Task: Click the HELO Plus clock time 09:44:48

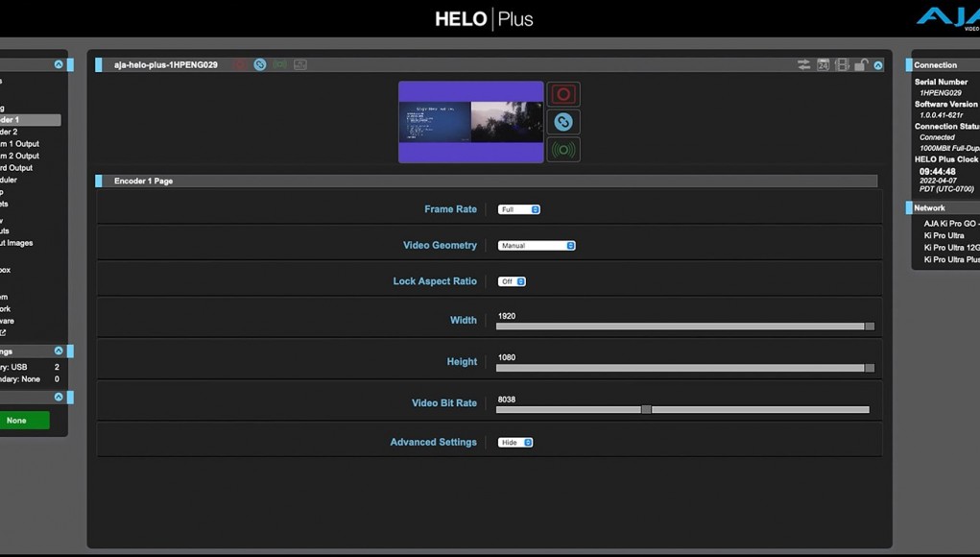Action: pyautogui.click(x=938, y=171)
